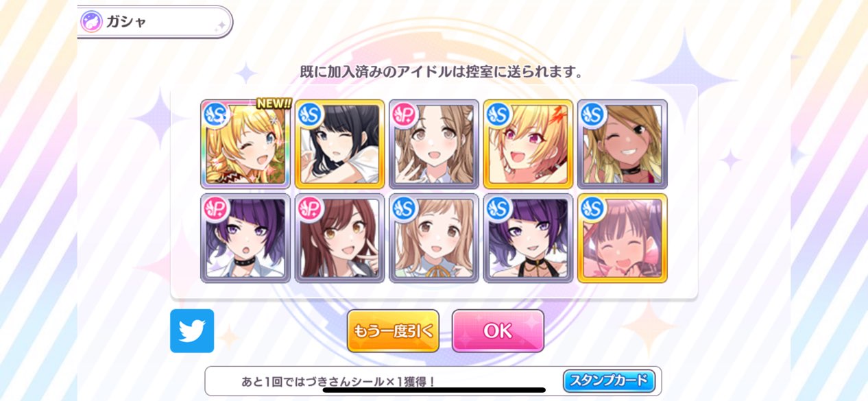Click the pink OK button
Viewport: 868px width, 401px height.
coord(498,330)
